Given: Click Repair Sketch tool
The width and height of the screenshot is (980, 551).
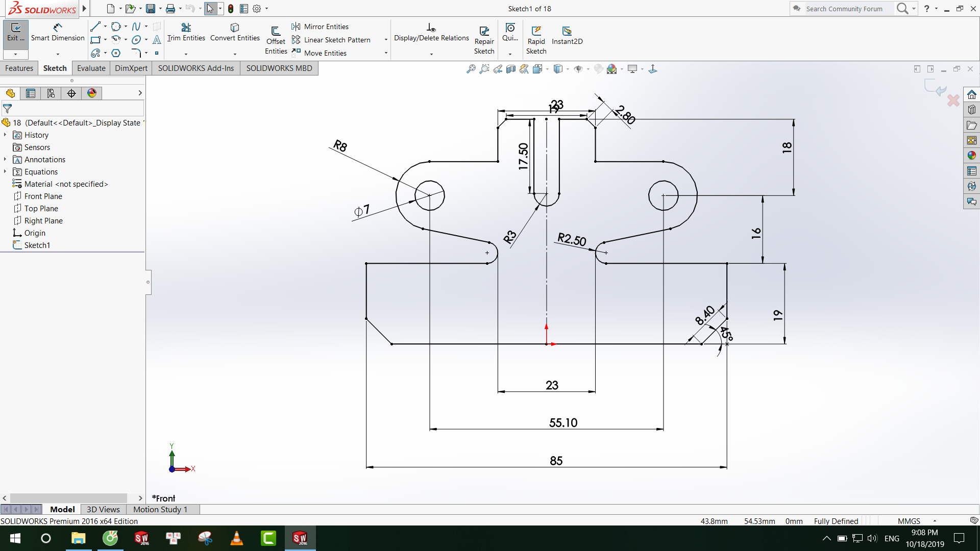Looking at the screenshot, I should (x=484, y=40).
